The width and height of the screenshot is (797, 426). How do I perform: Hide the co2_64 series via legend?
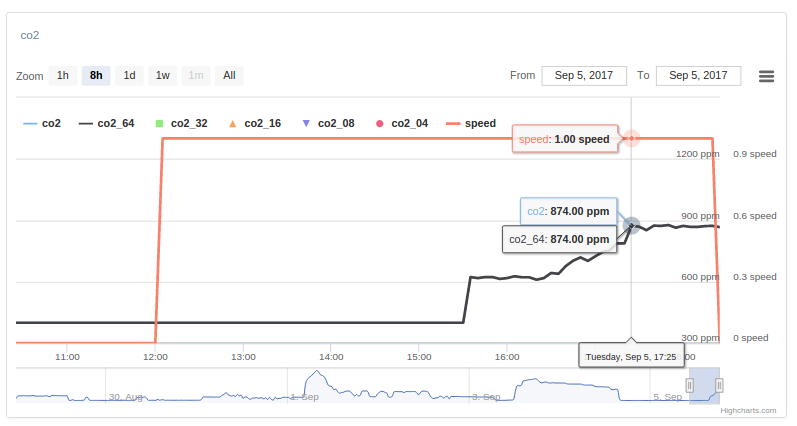(107, 124)
